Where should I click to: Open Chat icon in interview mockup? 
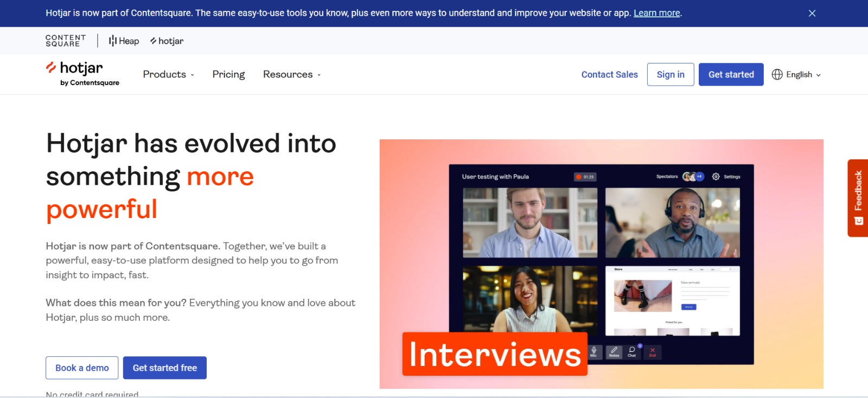tap(632, 351)
